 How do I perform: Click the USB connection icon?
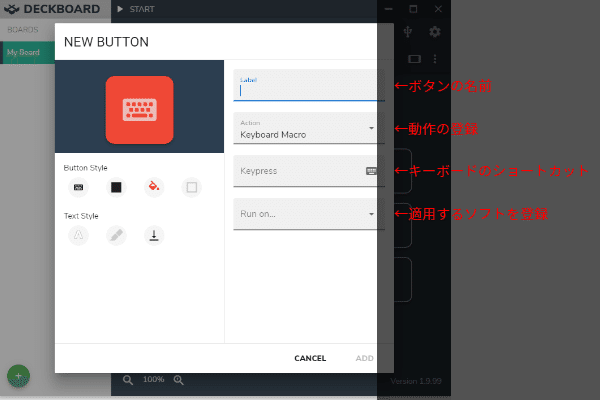coord(408,32)
